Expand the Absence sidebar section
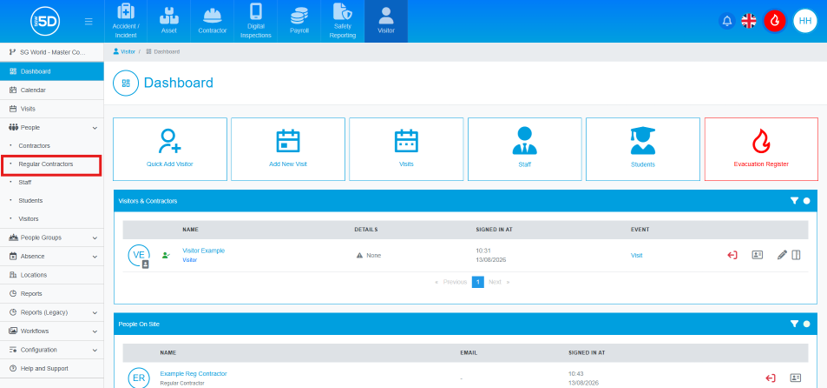The image size is (827, 388). pos(52,256)
